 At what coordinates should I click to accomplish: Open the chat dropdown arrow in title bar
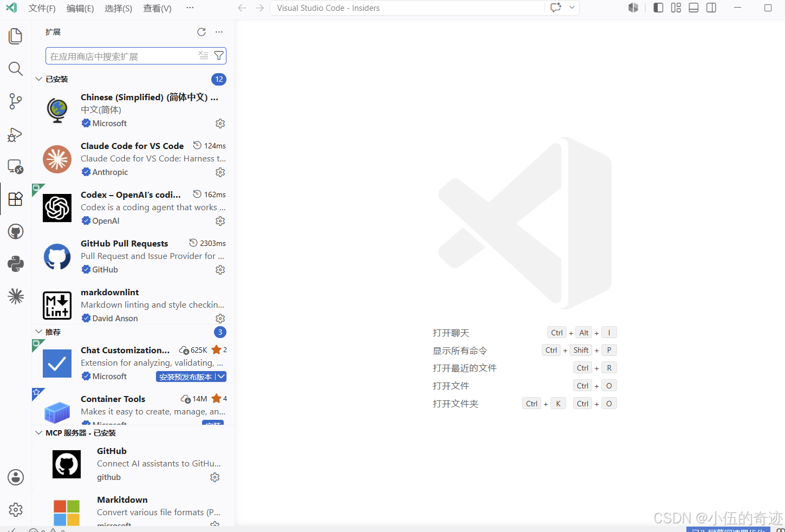pos(572,8)
